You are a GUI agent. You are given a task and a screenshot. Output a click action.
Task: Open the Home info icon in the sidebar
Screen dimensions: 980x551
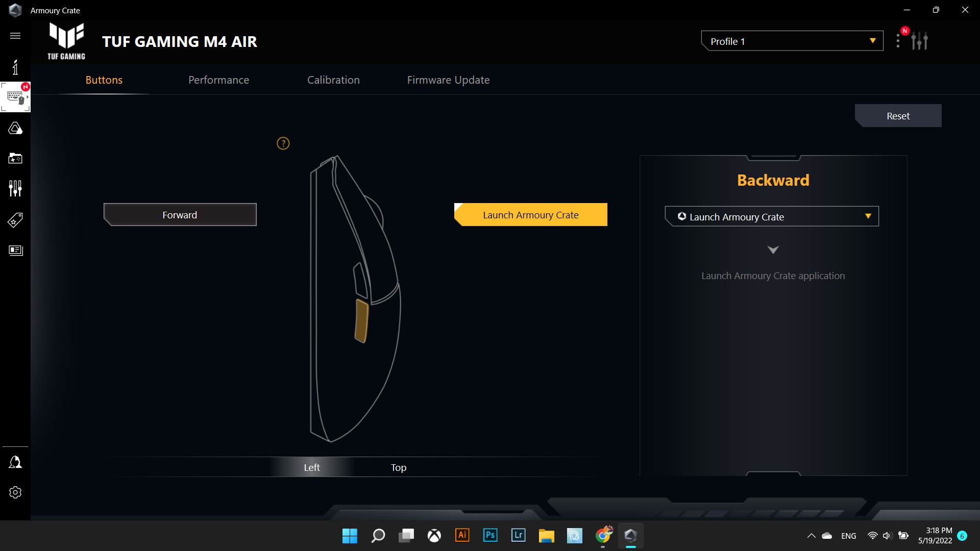click(x=15, y=67)
